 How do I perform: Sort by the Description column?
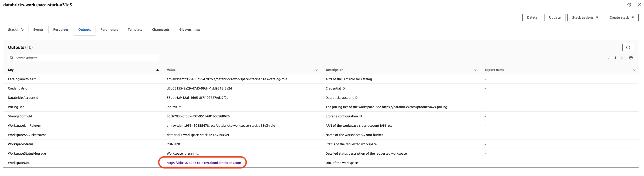(x=475, y=70)
